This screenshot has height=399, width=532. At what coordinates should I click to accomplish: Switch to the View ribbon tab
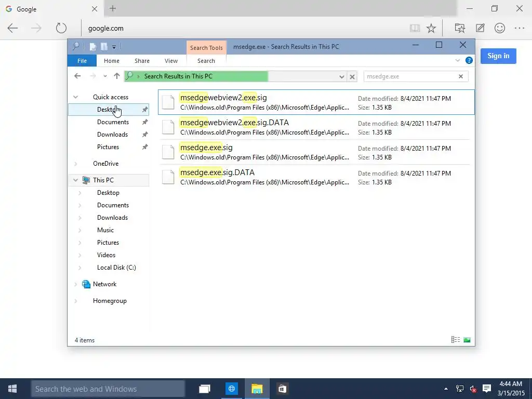click(171, 61)
